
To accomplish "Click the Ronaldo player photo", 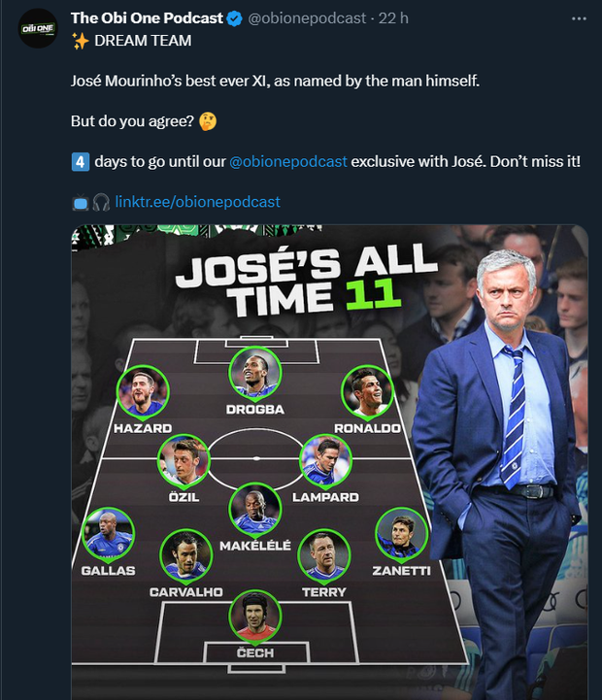I will pyautogui.click(x=367, y=393).
